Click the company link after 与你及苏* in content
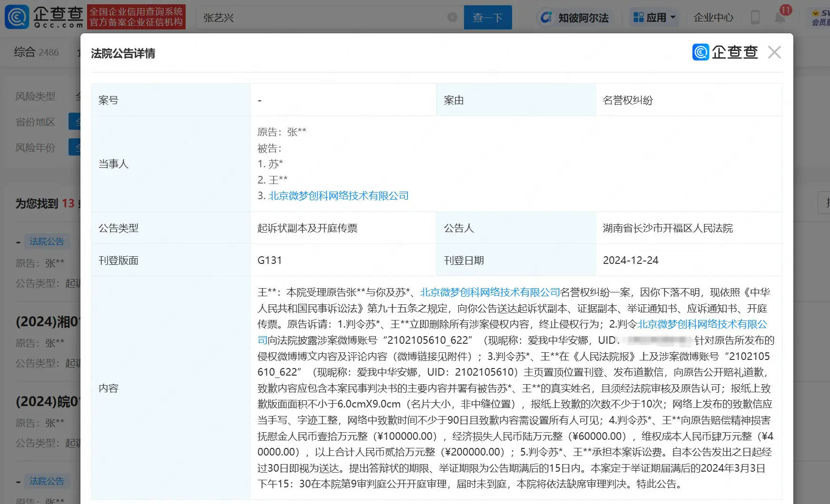 pos(490,292)
